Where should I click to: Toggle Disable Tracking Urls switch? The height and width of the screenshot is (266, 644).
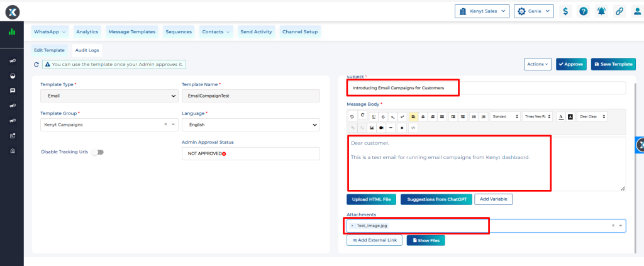click(97, 152)
